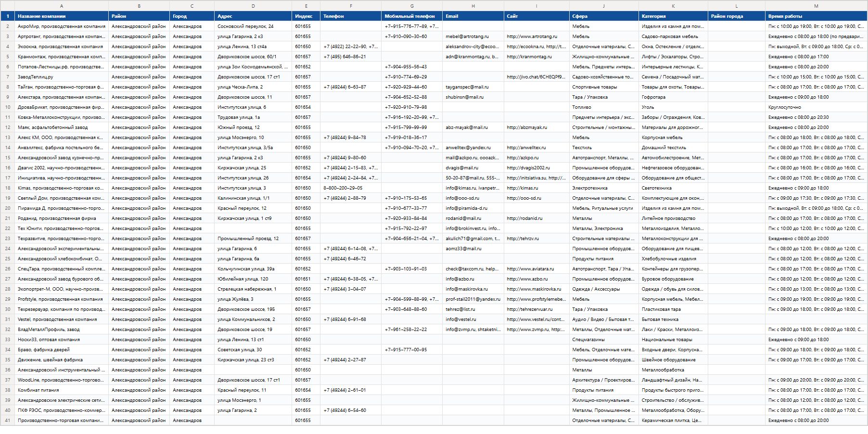The width and height of the screenshot is (868, 434).
Task: Select cell 'Хлебобулочные изделия'
Action: (x=673, y=258)
